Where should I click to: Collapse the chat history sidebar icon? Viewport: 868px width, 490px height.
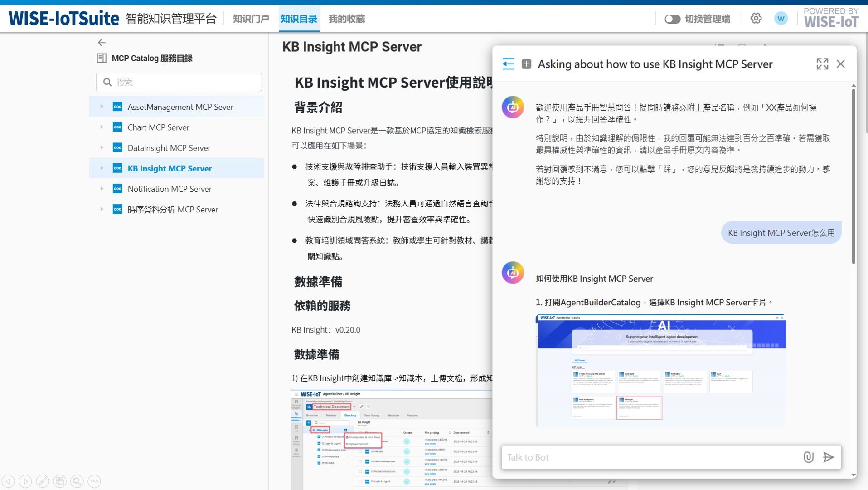508,64
